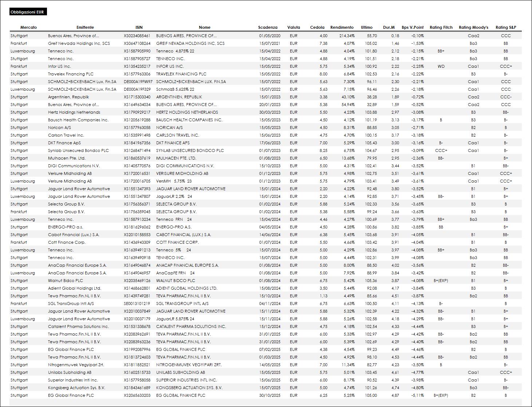Click the HERTZ HOLDINGS NETHERLANDS name cell
The height and width of the screenshot is (407, 532).
[187, 112]
